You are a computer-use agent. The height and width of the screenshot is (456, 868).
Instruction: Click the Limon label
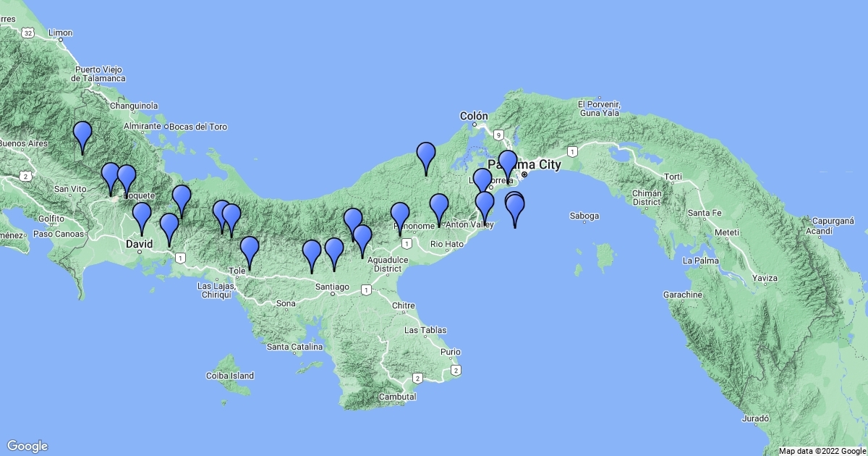(x=61, y=33)
